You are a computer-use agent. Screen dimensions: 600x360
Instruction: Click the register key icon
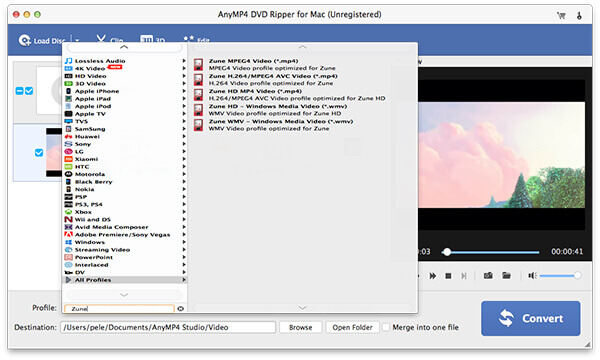pyautogui.click(x=579, y=15)
